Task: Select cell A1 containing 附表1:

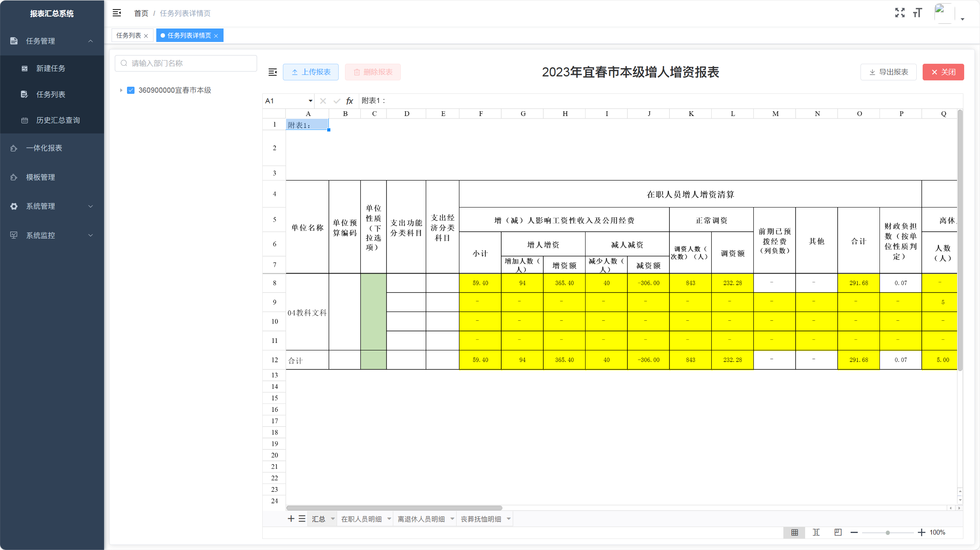Action: [307, 125]
